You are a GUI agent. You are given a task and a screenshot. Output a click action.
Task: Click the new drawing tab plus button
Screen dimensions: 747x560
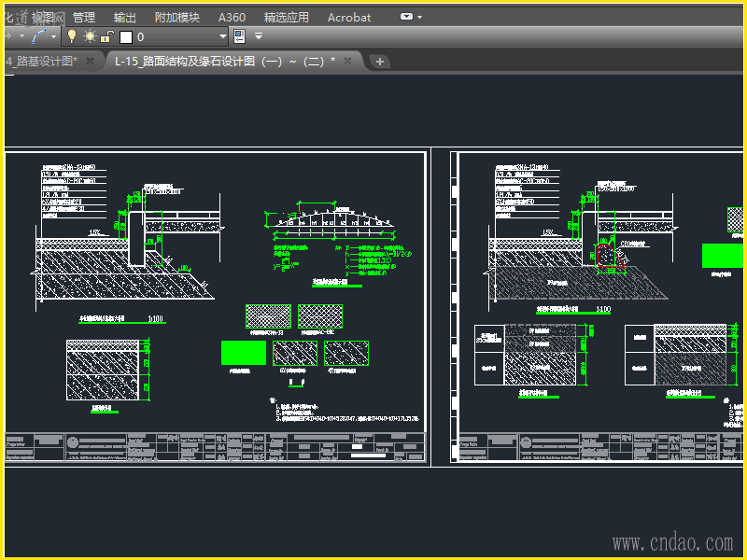point(380,62)
